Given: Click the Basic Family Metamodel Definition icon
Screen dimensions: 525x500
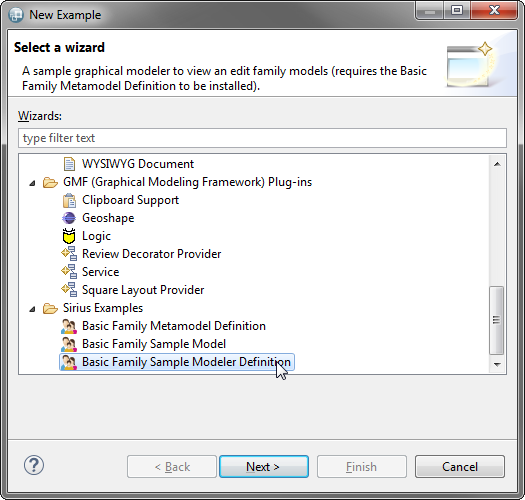Looking at the screenshot, I should coord(69,326).
